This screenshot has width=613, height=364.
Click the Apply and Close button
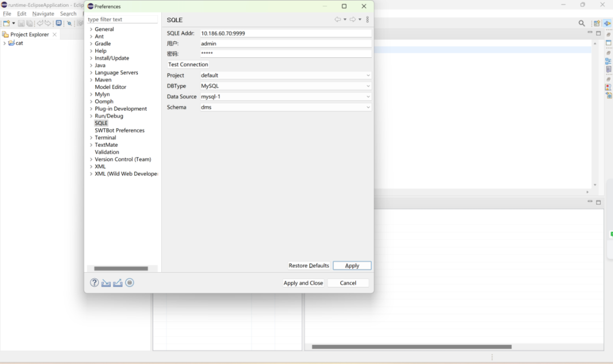(x=303, y=283)
